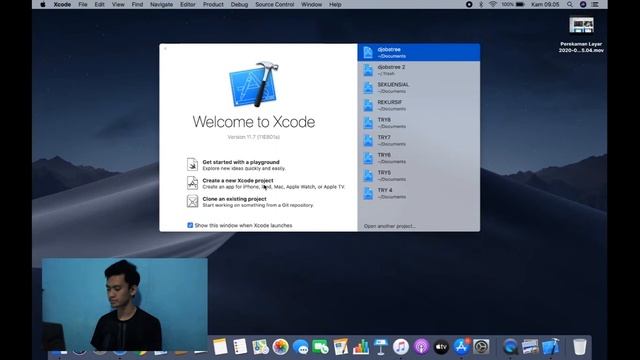Launch Photos from the Dock
This screenshot has height=360, width=640.
(280, 347)
